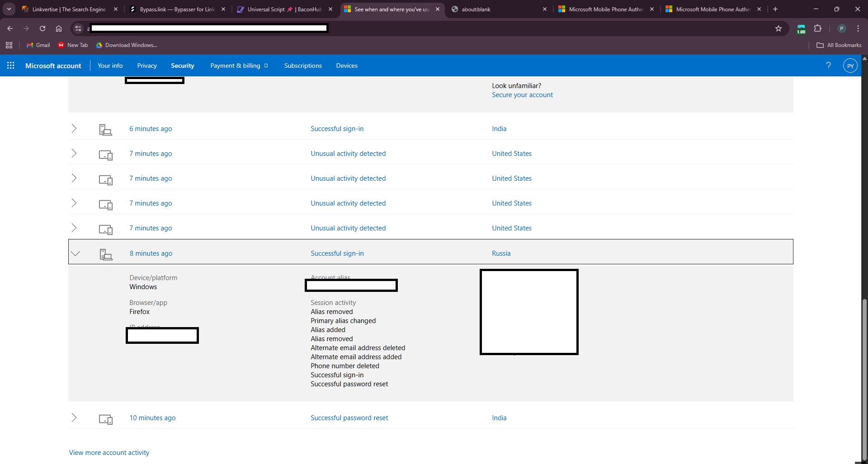Close the Linkvertise tab

tap(116, 9)
